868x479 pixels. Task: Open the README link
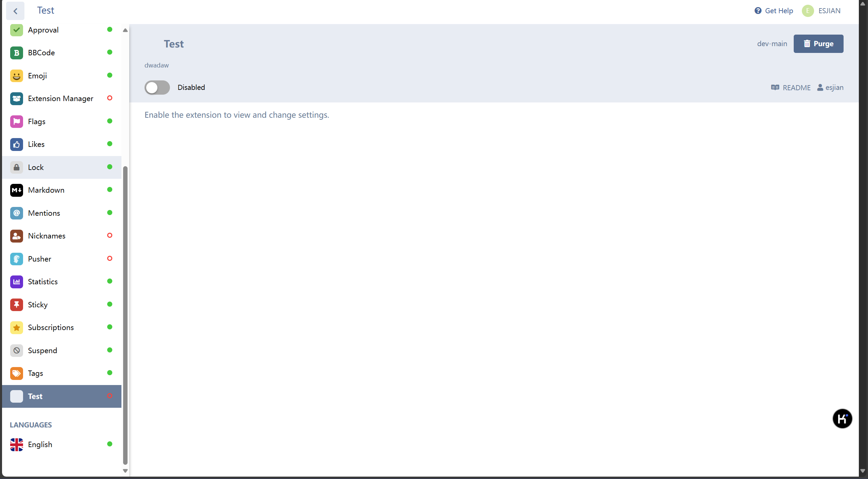791,88
